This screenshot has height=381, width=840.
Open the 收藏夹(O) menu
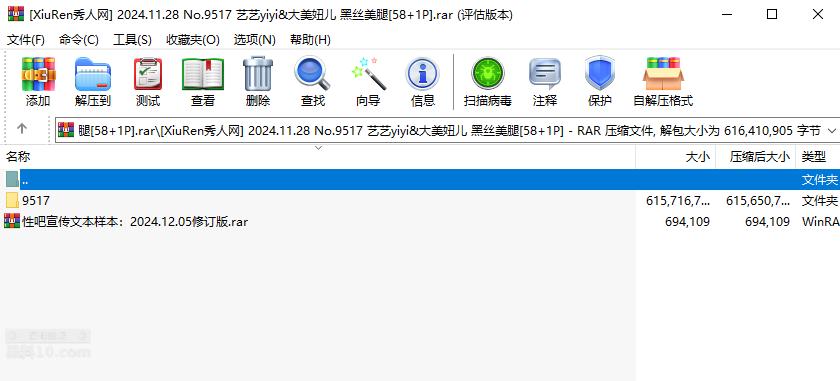tap(193, 40)
